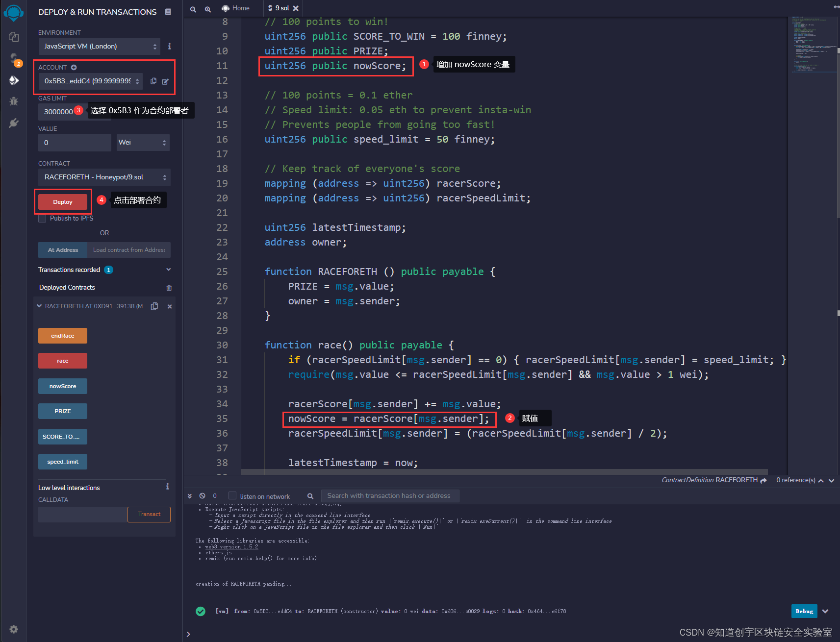This screenshot has width=840, height=642.
Task: Click the green transaction success checkmark
Action: 201,611
